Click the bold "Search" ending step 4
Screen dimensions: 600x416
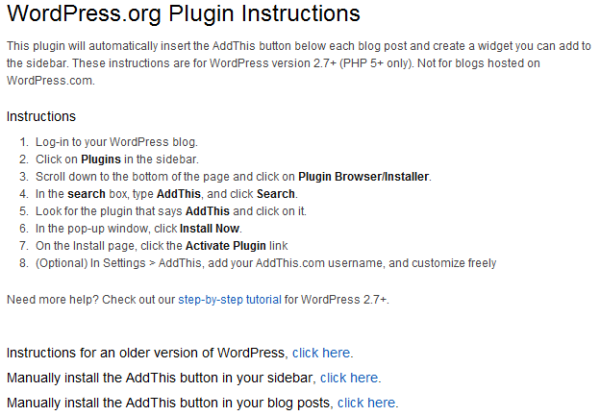pos(275,193)
